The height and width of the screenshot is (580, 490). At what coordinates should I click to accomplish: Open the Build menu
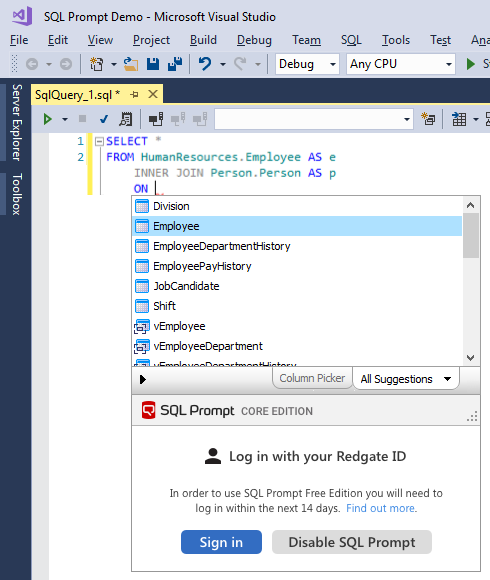203,40
